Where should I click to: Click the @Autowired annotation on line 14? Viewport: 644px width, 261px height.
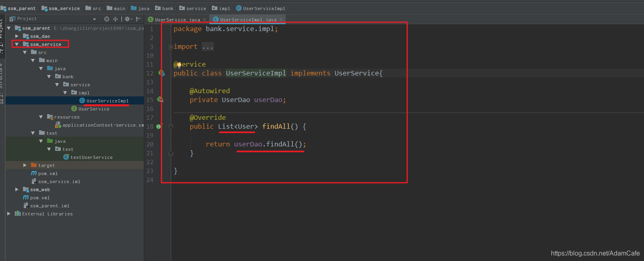click(x=210, y=91)
